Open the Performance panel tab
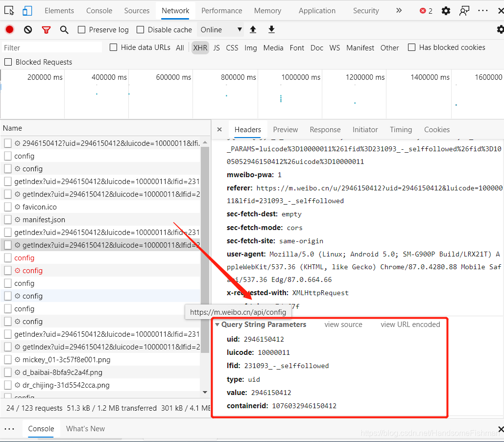 click(x=222, y=11)
